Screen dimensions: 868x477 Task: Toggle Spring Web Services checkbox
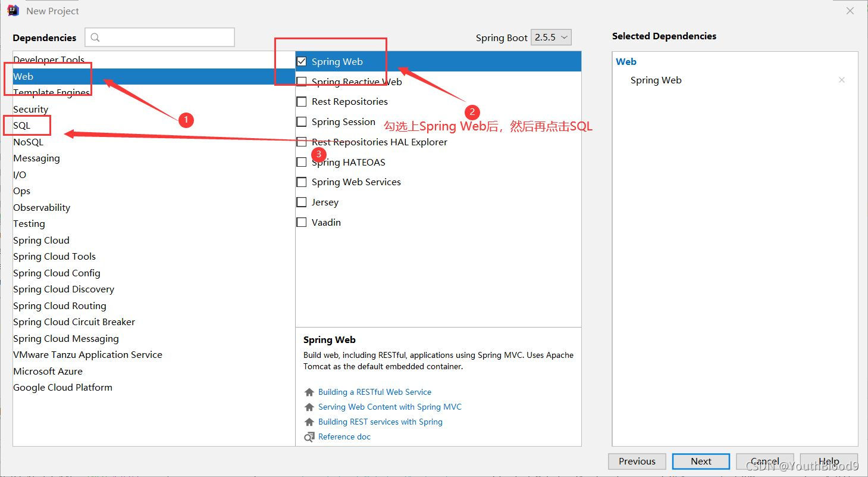[x=302, y=182]
